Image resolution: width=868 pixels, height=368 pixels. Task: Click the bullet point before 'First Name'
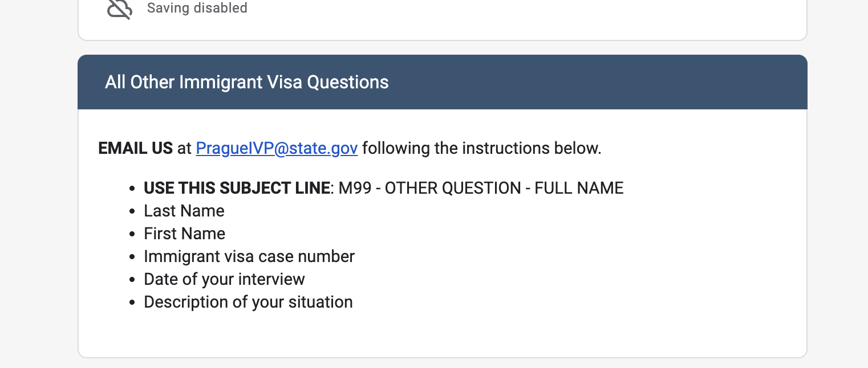[132, 235]
